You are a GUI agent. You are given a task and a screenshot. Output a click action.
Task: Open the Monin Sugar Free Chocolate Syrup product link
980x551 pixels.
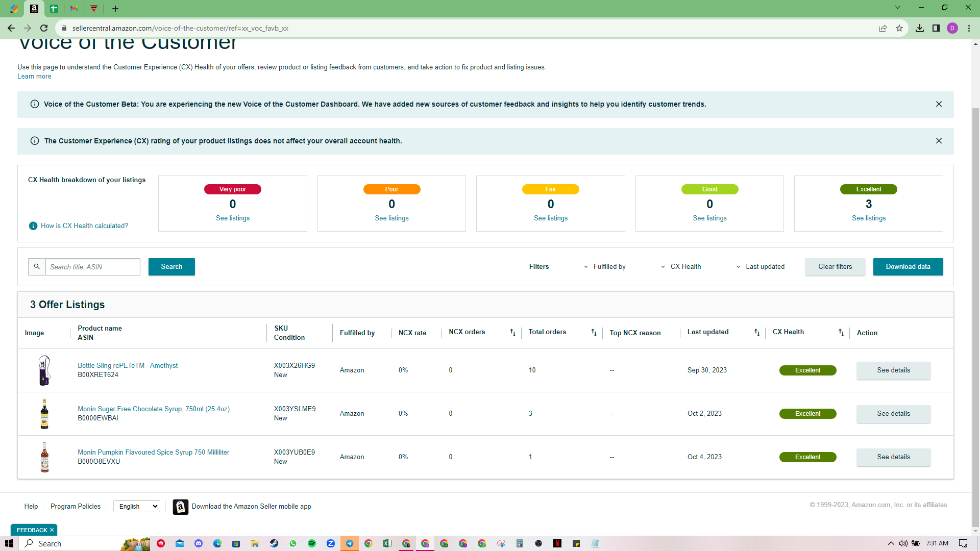click(154, 409)
